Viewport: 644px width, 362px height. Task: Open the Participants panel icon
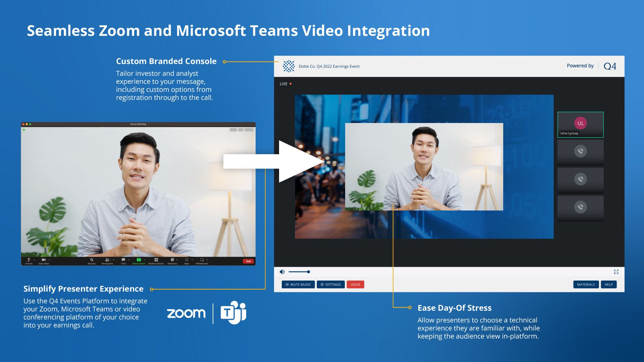[107, 260]
